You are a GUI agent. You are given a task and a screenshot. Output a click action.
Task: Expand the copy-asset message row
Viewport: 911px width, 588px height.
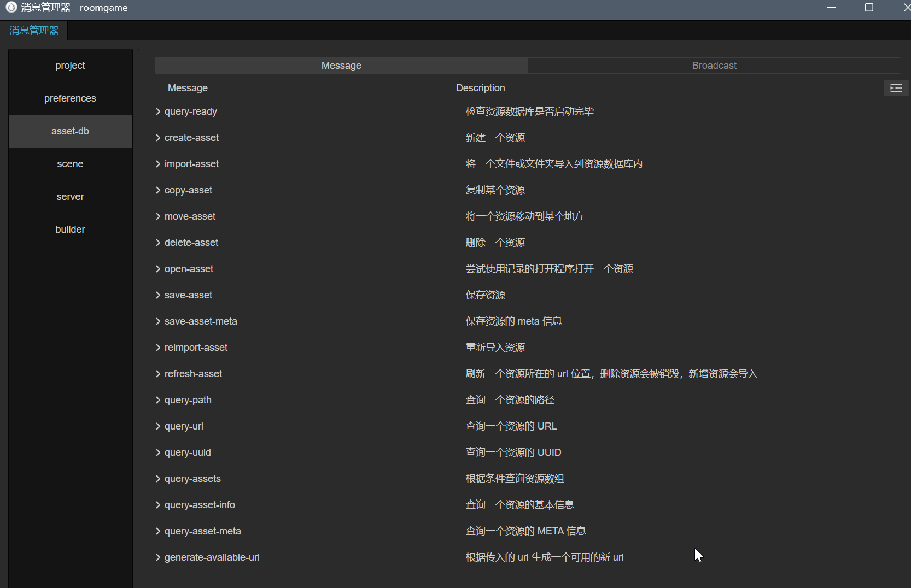[158, 190]
